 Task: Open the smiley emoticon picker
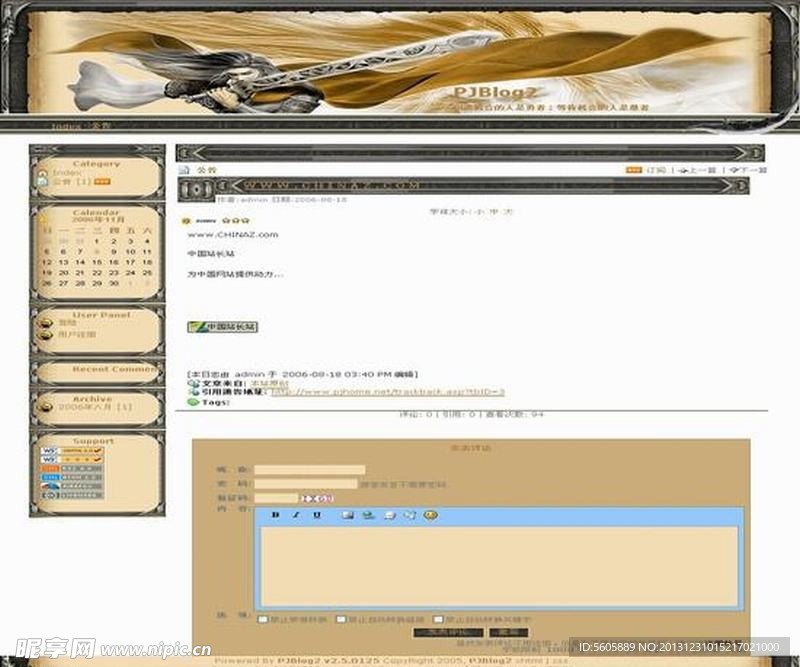[x=430, y=515]
